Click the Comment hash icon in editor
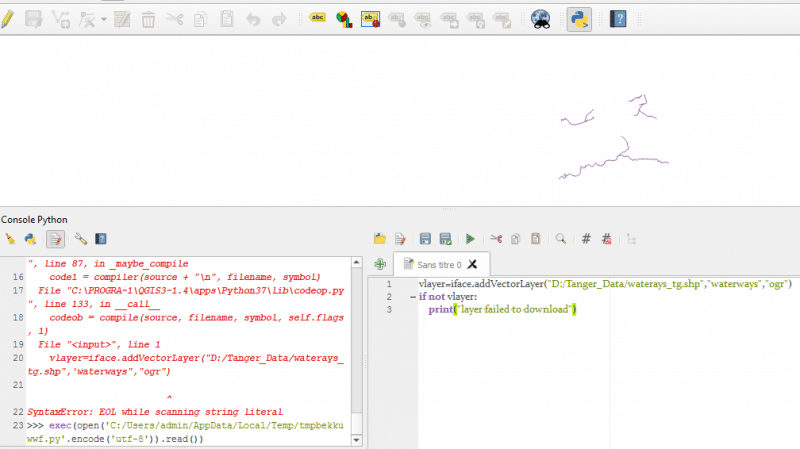 coord(587,239)
